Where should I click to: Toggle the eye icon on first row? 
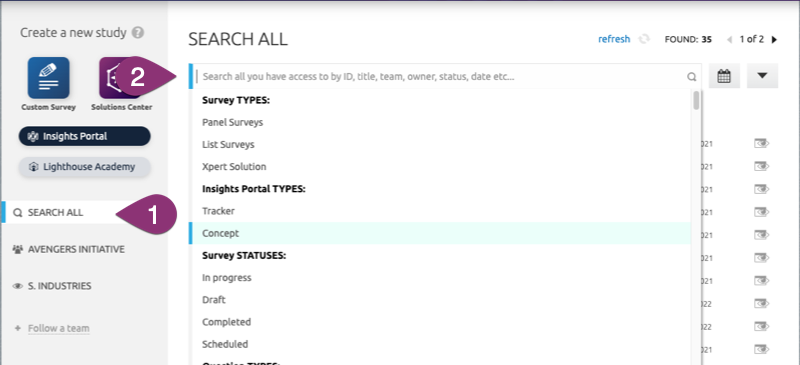pos(761,143)
